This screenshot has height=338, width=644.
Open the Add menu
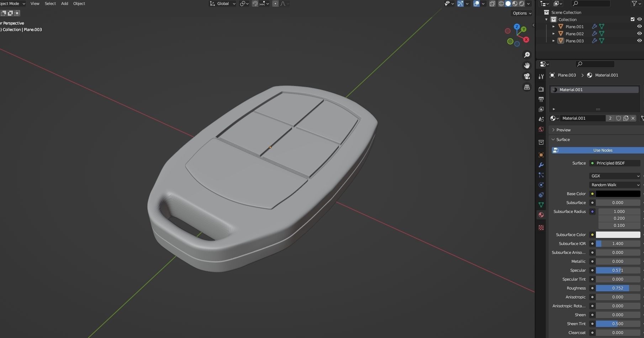coord(64,4)
